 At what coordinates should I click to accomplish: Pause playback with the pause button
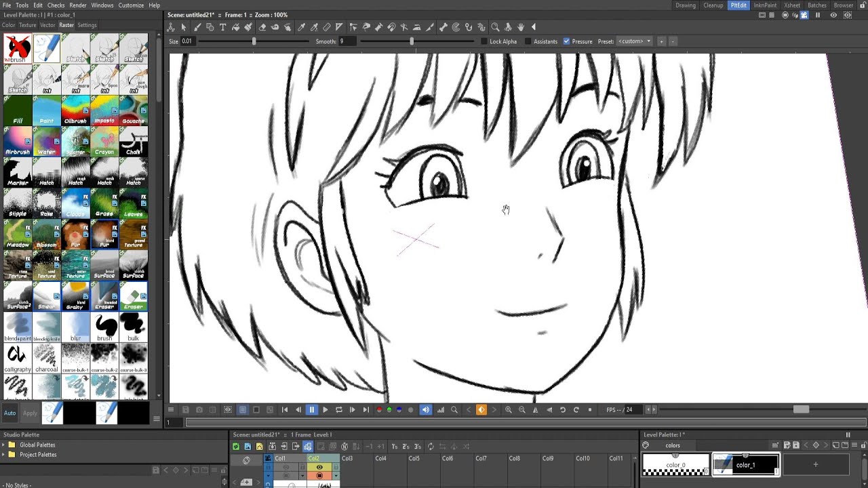point(312,409)
